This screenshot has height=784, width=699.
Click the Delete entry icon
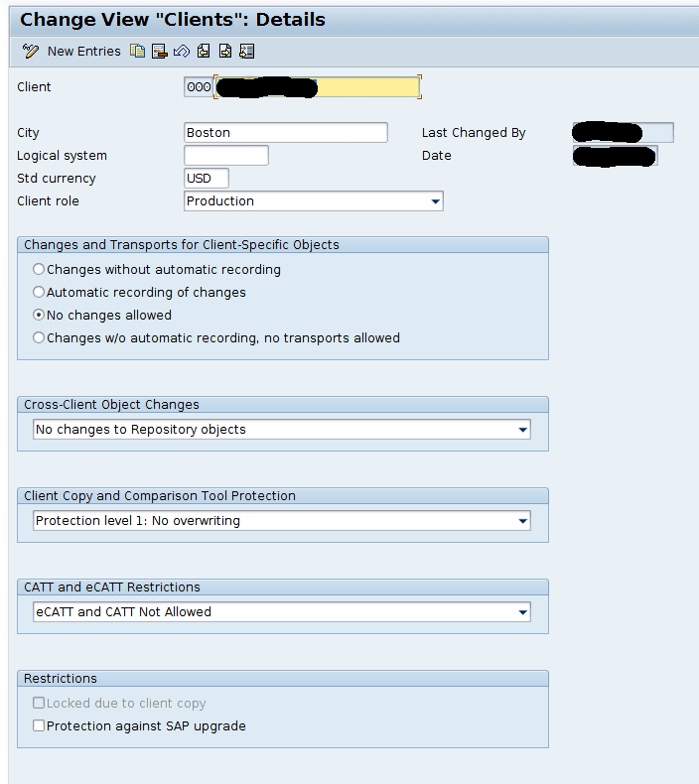tap(159, 51)
